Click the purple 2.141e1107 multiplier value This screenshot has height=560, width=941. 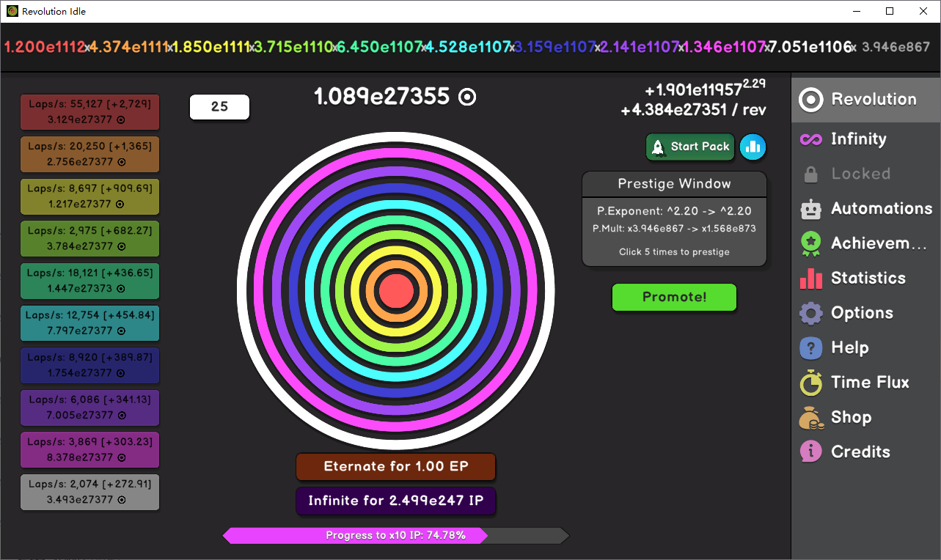[640, 47]
